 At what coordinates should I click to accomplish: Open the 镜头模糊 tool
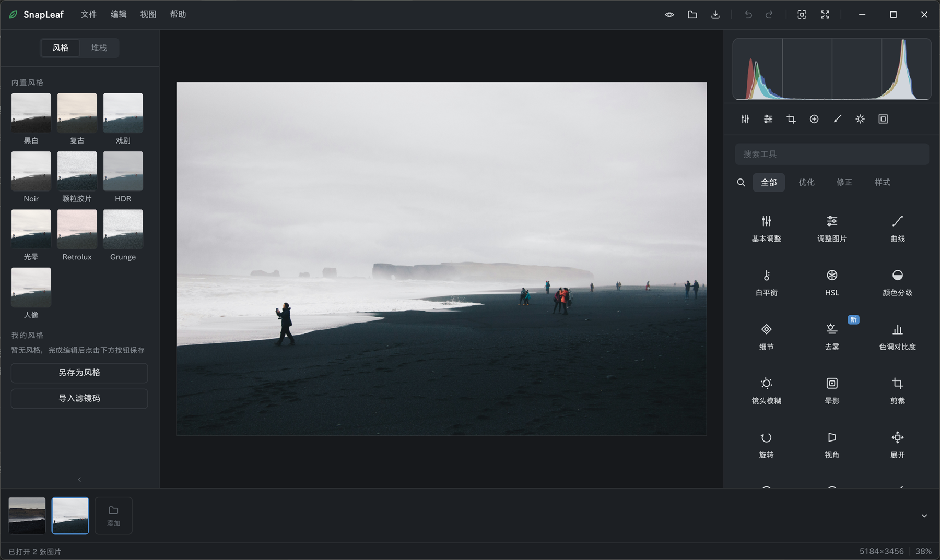(x=766, y=391)
